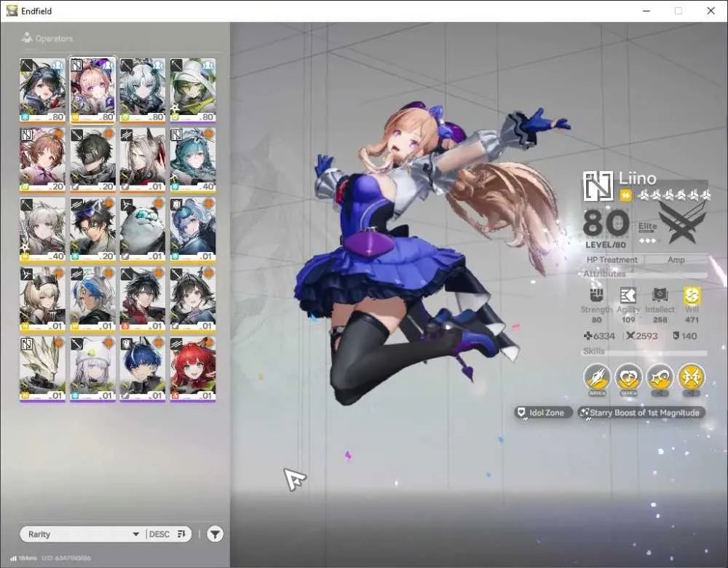This screenshot has height=568, width=728.
Task: Open the Amp tag
Action: 676,260
